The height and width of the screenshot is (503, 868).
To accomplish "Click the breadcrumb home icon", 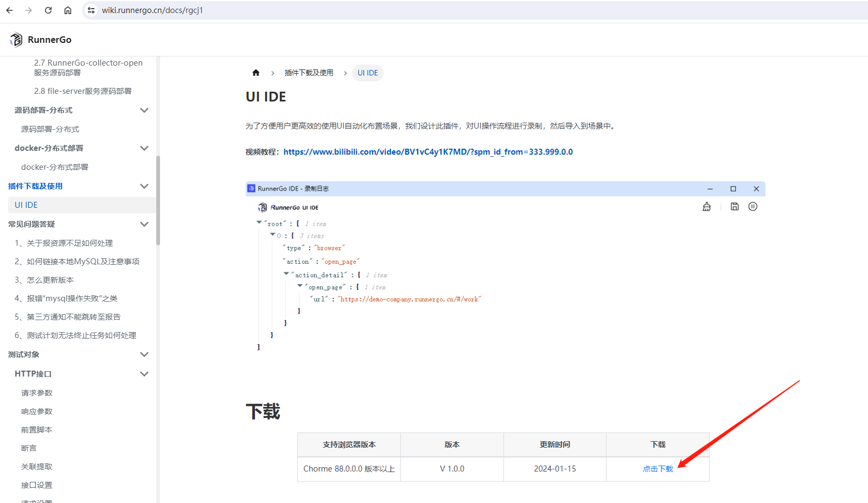I will (256, 73).
